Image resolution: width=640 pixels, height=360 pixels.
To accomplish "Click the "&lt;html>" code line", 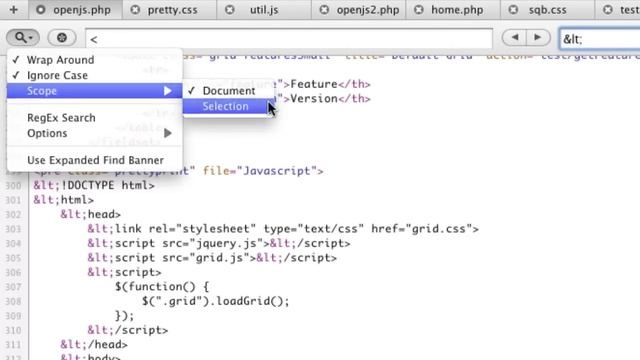I will (64, 200).
